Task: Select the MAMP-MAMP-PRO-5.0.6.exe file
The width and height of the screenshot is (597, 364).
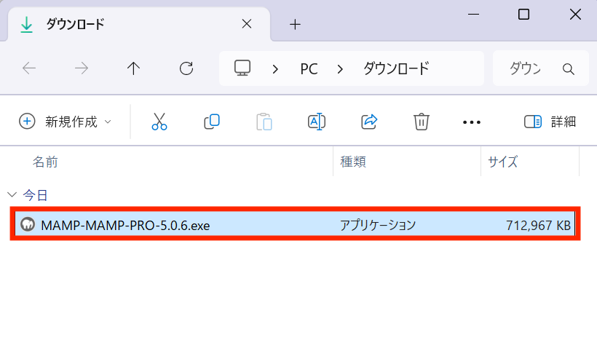Action: click(295, 225)
